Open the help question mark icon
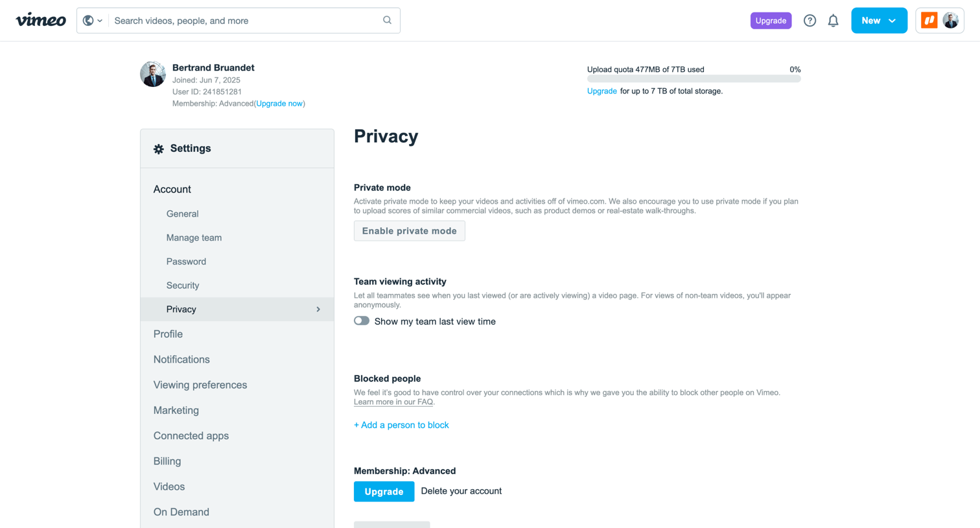 coord(810,21)
